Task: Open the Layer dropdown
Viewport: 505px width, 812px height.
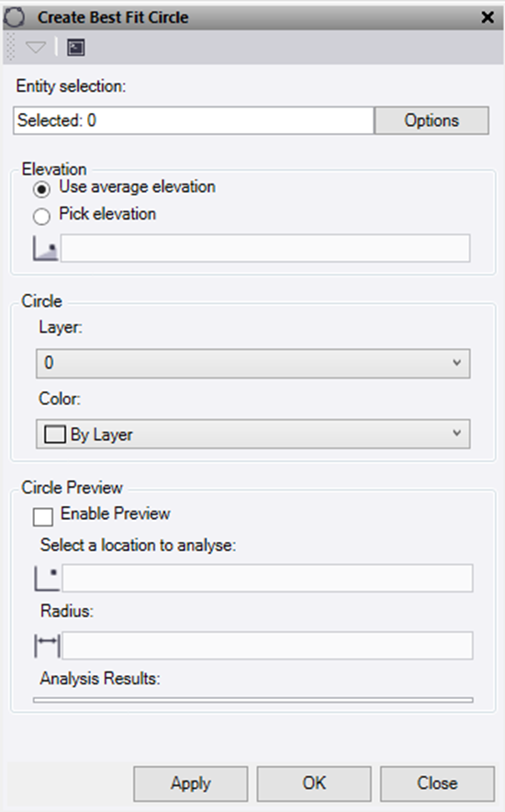Action: [x=253, y=363]
